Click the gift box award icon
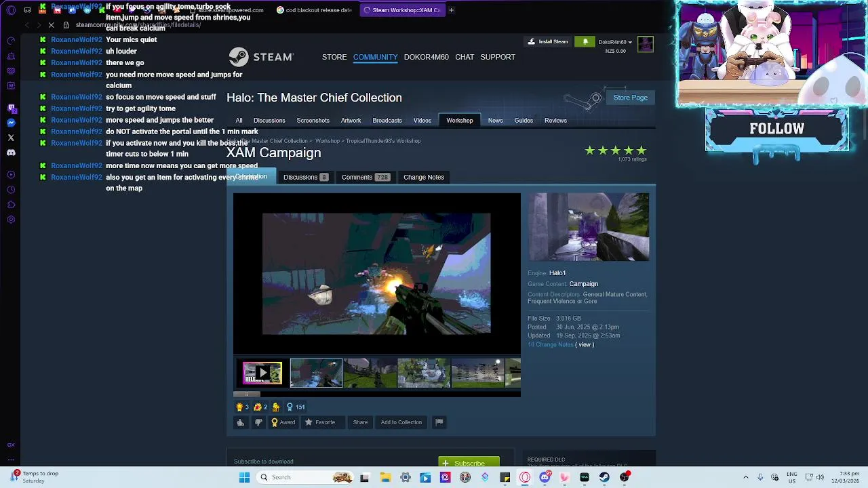 pyautogui.click(x=275, y=407)
